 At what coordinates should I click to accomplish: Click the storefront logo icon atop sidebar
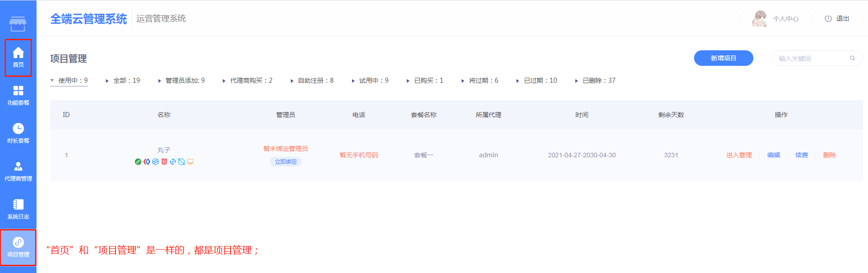(18, 24)
